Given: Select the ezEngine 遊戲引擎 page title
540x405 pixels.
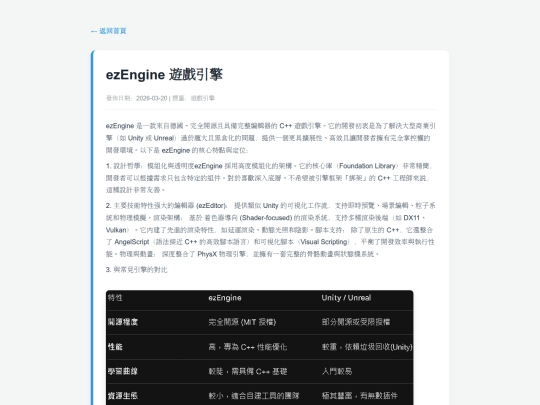Looking at the screenshot, I should pyautogui.click(x=164, y=75).
